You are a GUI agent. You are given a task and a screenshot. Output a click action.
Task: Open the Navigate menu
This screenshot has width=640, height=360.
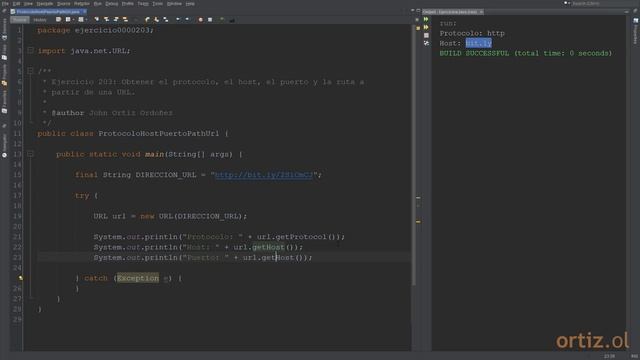pyautogui.click(x=45, y=4)
